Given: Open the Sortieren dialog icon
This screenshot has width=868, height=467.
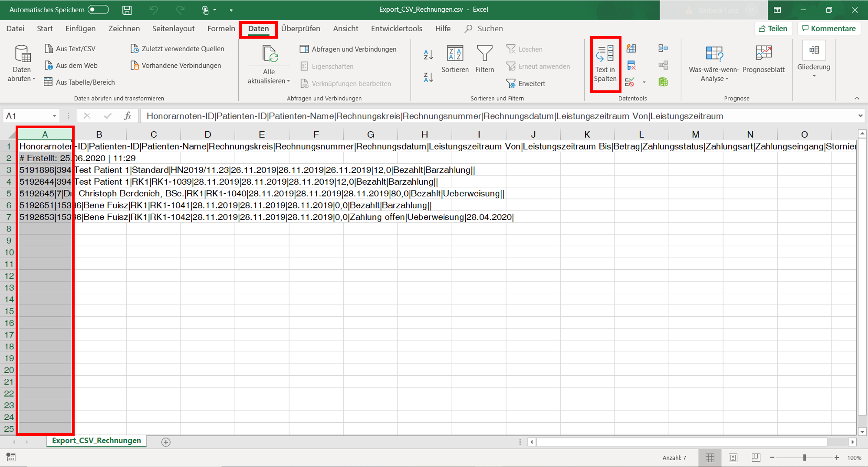Looking at the screenshot, I should click(455, 54).
